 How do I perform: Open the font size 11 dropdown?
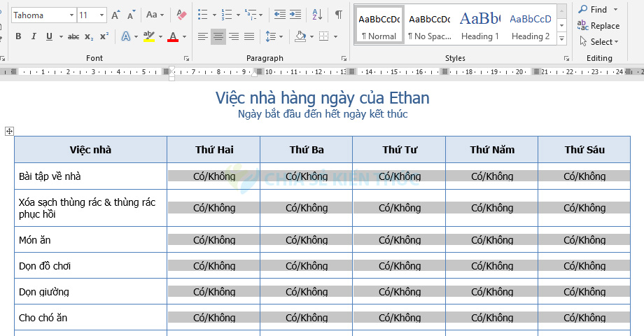coord(101,15)
